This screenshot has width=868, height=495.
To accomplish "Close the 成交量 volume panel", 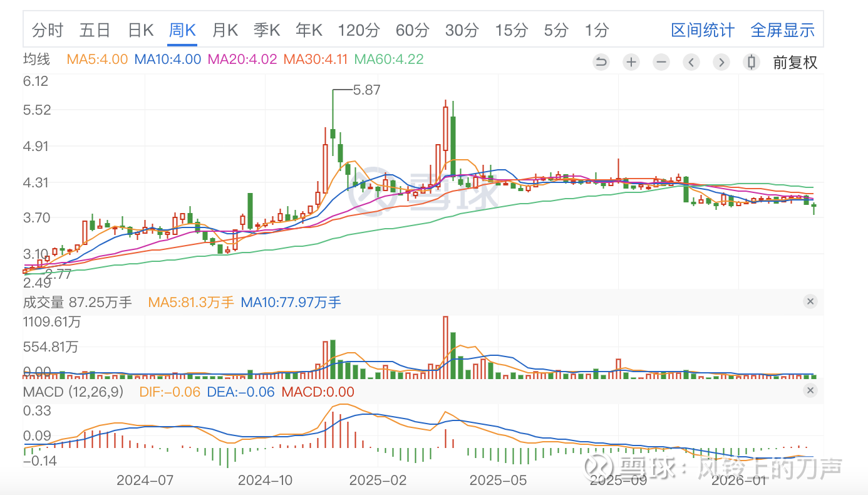I will [810, 302].
